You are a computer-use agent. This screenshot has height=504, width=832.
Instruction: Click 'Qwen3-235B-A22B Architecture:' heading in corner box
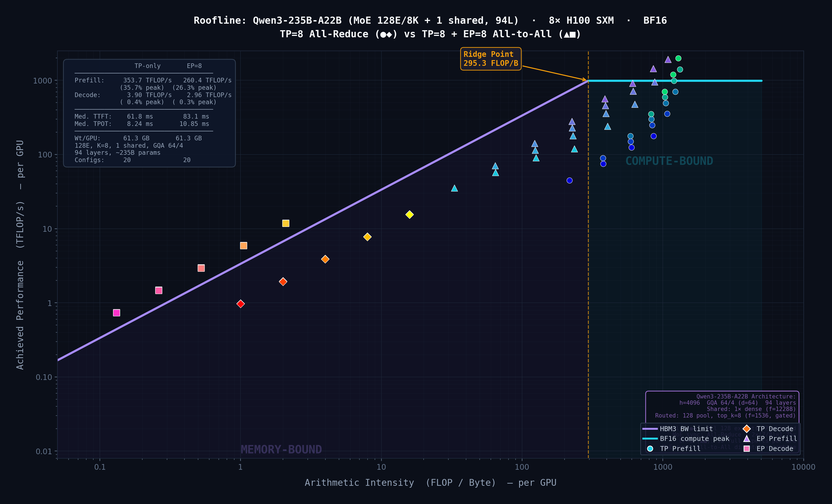(x=746, y=396)
